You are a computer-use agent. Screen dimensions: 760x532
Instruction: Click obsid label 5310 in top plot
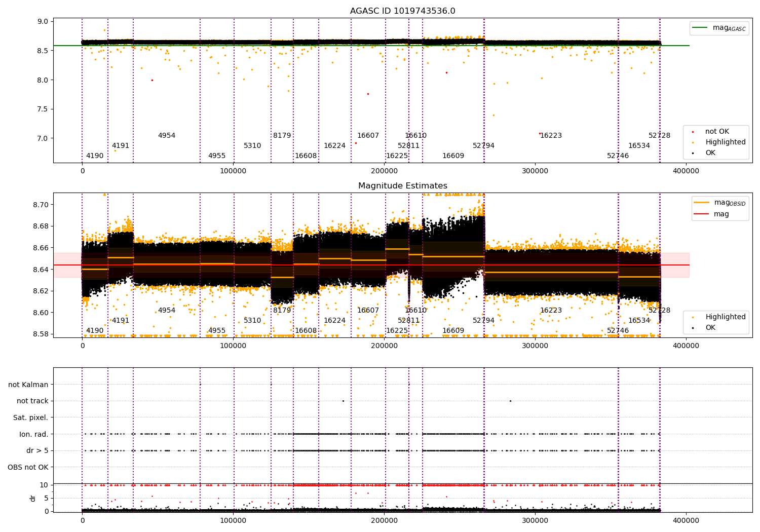coord(252,145)
